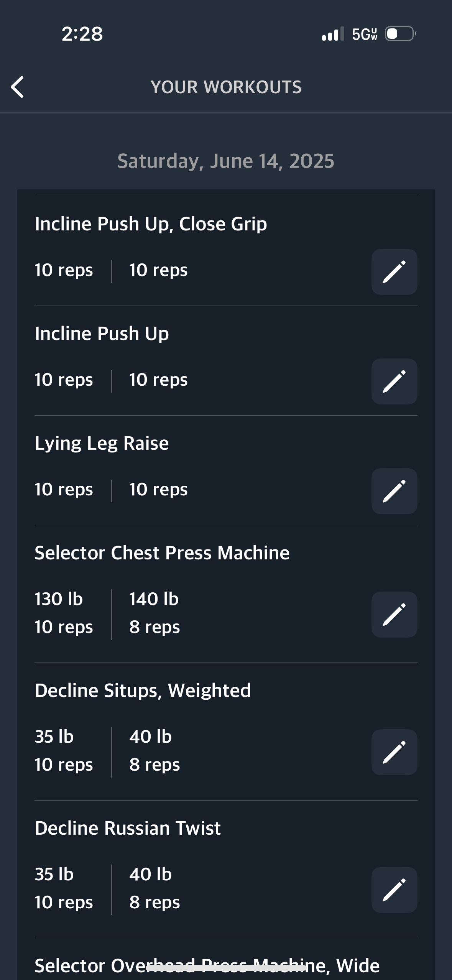Edit the Decline Situps, Weighted entry
452x980 pixels.
394,752
